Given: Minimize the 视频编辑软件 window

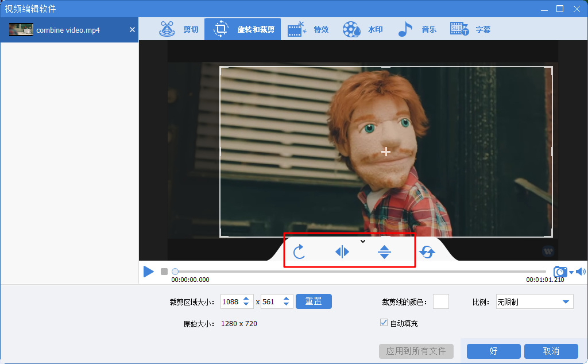Looking at the screenshot, I should (x=544, y=9).
